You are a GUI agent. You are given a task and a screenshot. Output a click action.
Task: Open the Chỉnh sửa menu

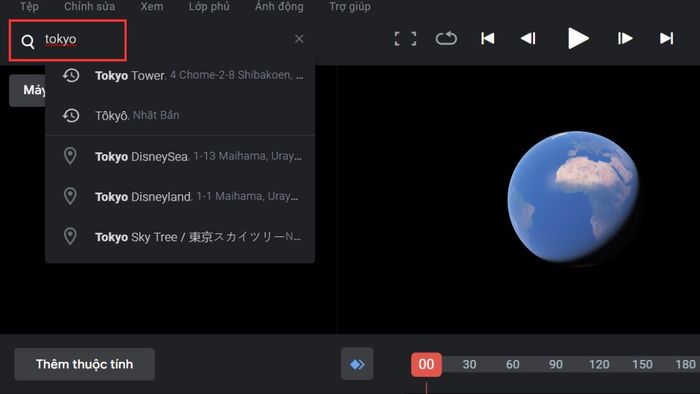click(89, 6)
